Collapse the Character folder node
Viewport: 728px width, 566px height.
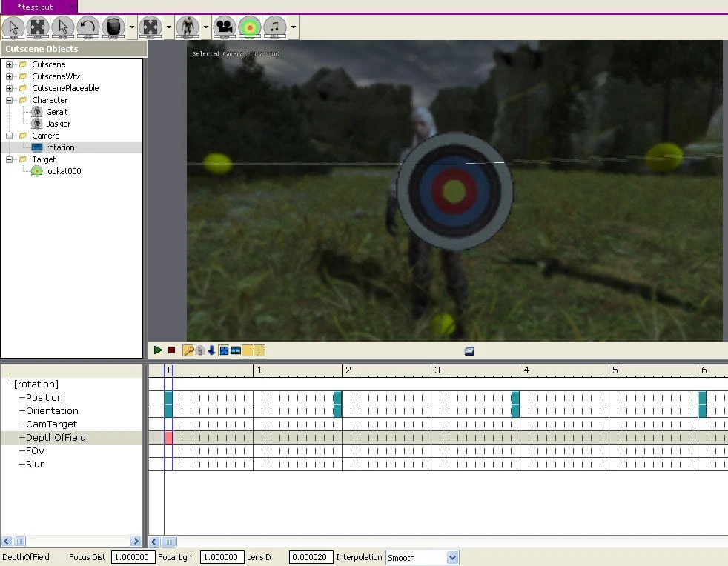coord(9,100)
